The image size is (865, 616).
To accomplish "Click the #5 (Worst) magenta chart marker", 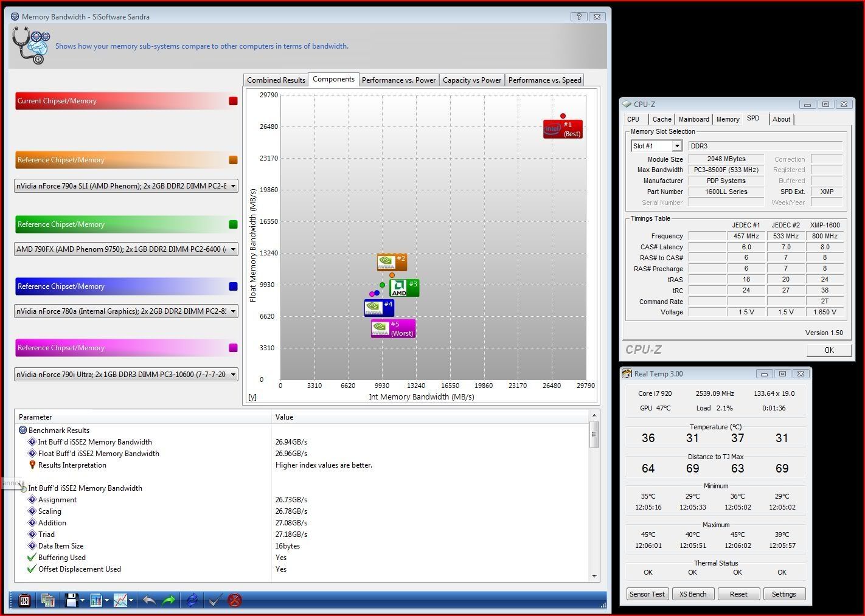I will [x=393, y=328].
